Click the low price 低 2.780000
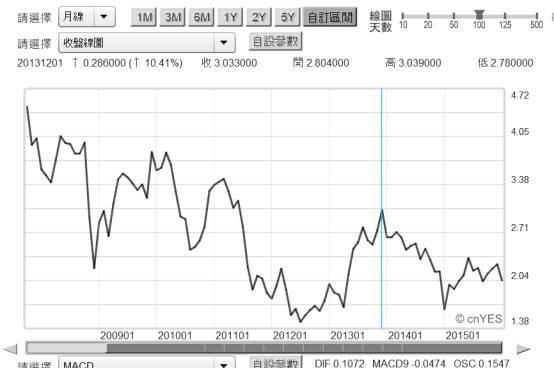 [505, 63]
